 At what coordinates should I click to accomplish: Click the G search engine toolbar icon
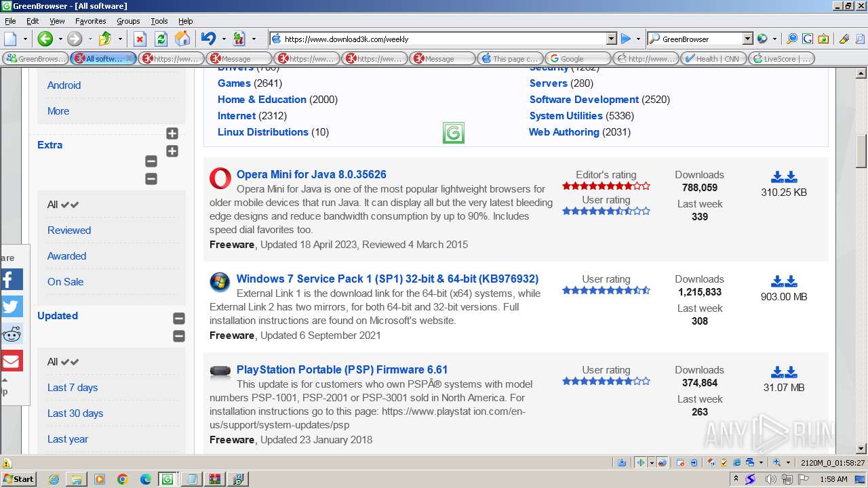click(808, 39)
